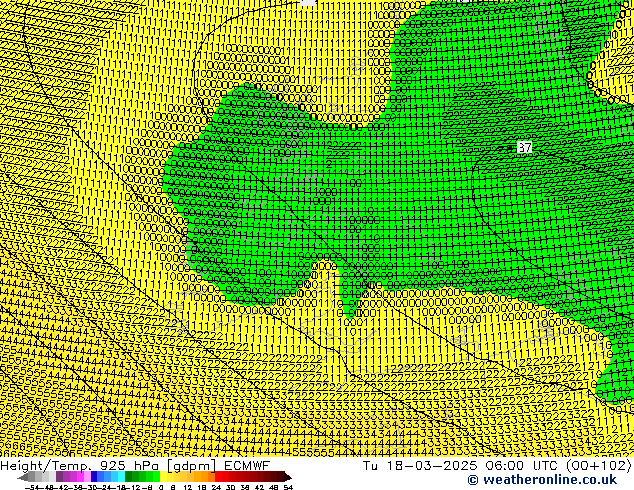Click the left arrow end of the color scale
This screenshot has height=490, width=634.
[23, 477]
